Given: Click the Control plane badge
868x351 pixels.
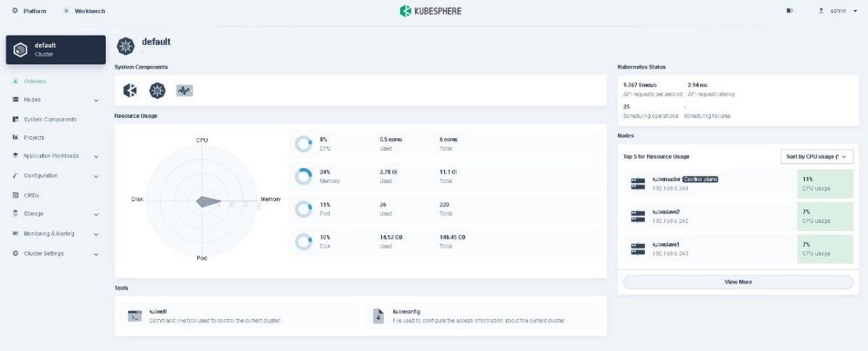Looking at the screenshot, I should coord(700,179).
